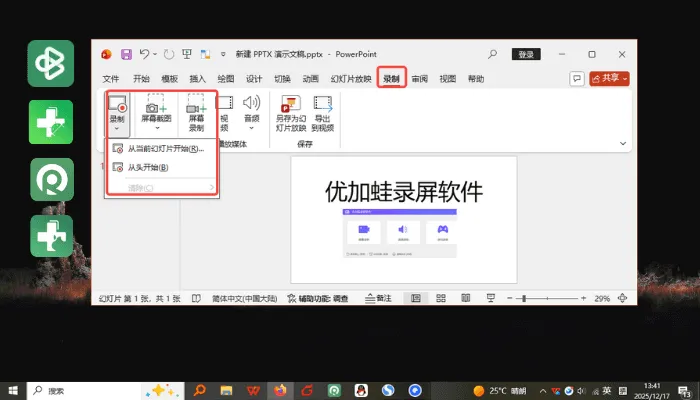Switch to the 开始 tab
This screenshot has width=700, height=400.
pos(141,79)
